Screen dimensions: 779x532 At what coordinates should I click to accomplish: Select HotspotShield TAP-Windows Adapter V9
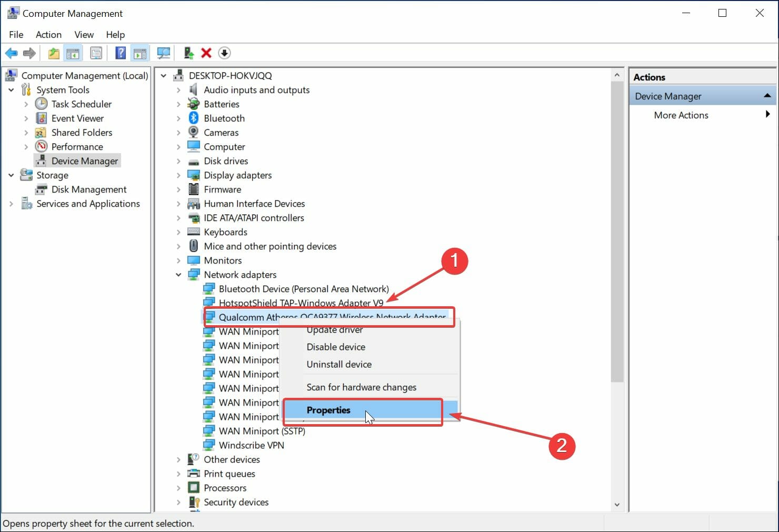click(x=301, y=303)
